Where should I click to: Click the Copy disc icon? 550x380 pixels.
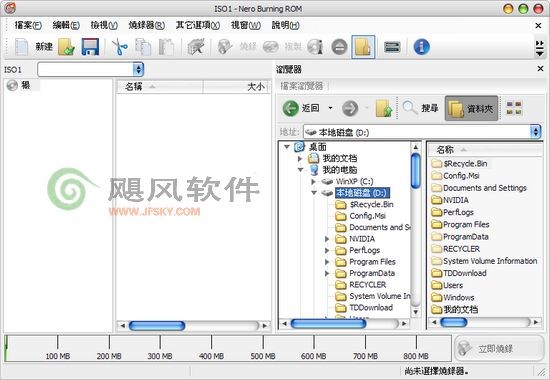click(270, 47)
